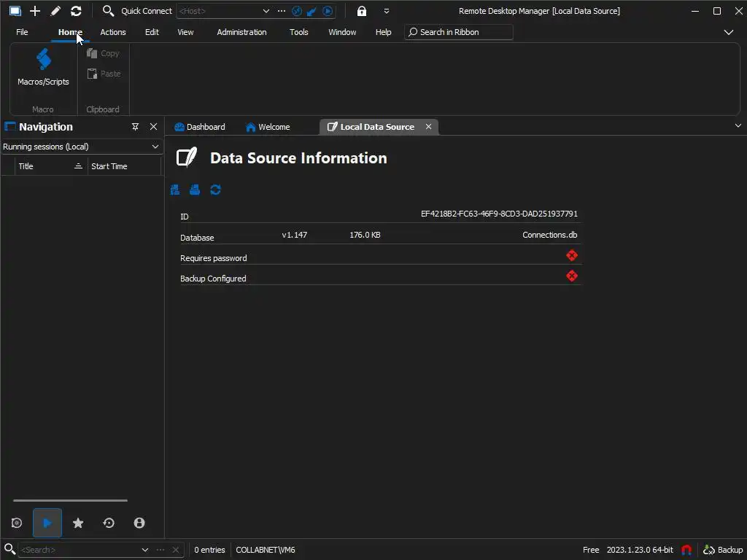Click the data source ID value EF4218B2-FC63-46F9-8CD3-DAD251937791
Screen dimensions: 747x560
coord(499,214)
